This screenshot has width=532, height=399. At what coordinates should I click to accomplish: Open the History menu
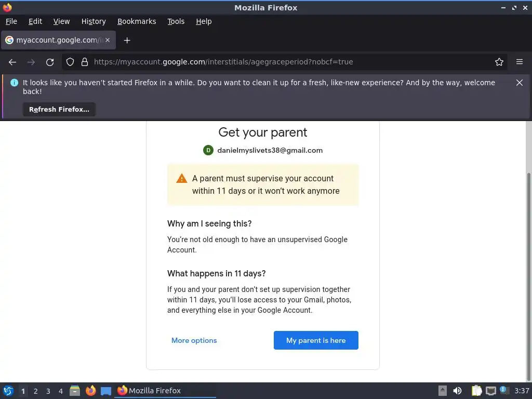pyautogui.click(x=94, y=21)
